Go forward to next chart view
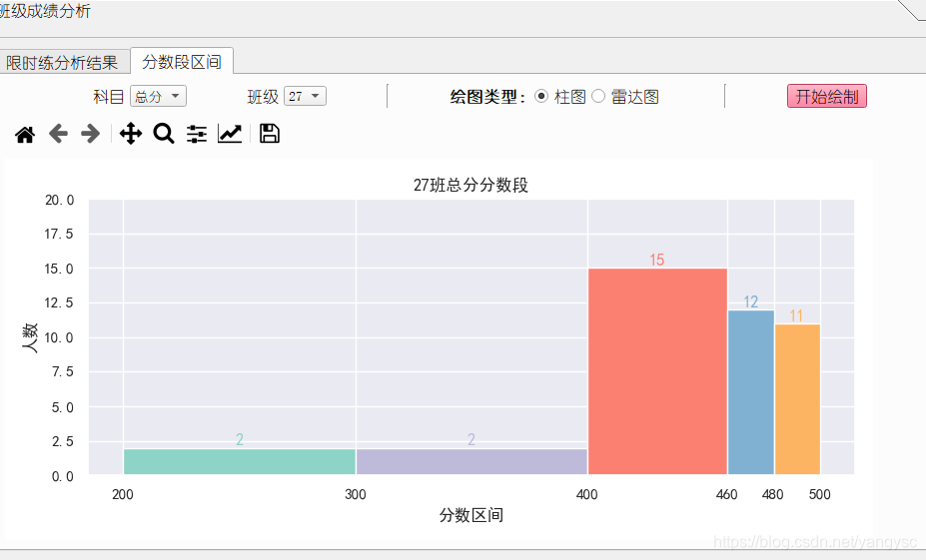Viewport: 926px width, 560px height. coord(90,134)
